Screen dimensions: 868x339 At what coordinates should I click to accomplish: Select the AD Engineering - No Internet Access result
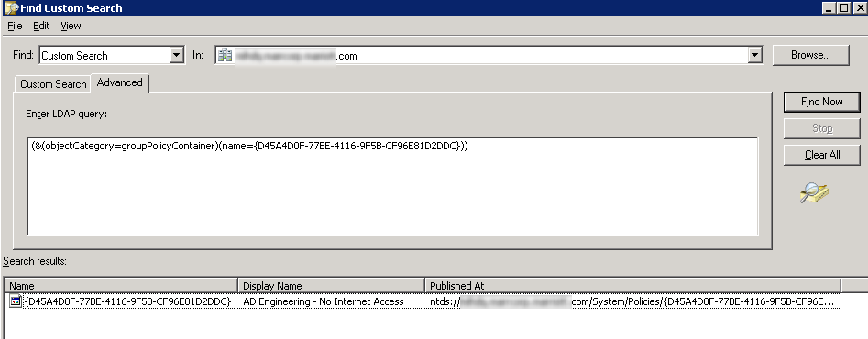[324, 301]
